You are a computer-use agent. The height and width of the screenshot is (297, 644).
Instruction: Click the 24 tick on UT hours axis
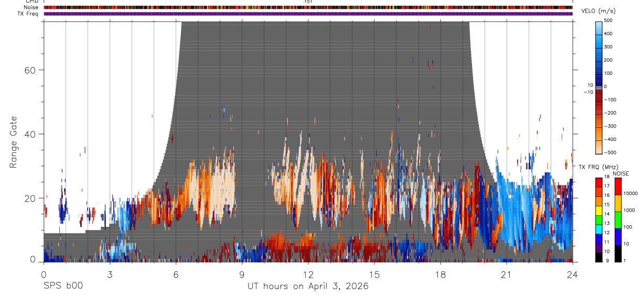tap(572, 274)
